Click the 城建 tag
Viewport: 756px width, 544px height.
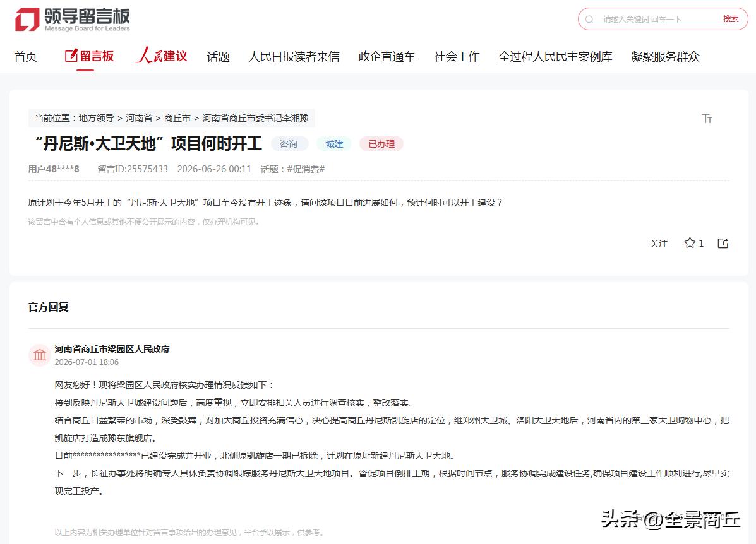pyautogui.click(x=334, y=144)
